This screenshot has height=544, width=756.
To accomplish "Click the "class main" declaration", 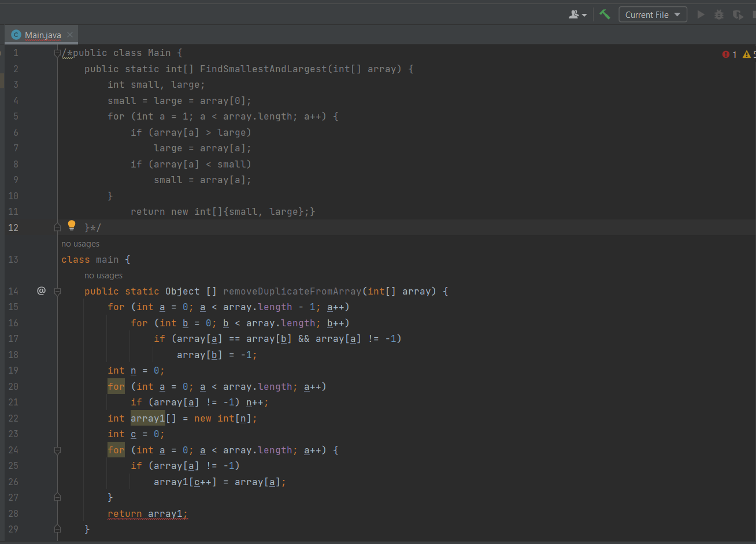I will [96, 260].
